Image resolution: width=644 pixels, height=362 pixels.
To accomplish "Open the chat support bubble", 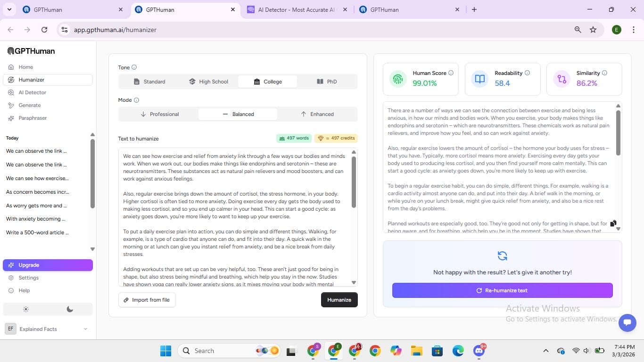I will (x=627, y=323).
